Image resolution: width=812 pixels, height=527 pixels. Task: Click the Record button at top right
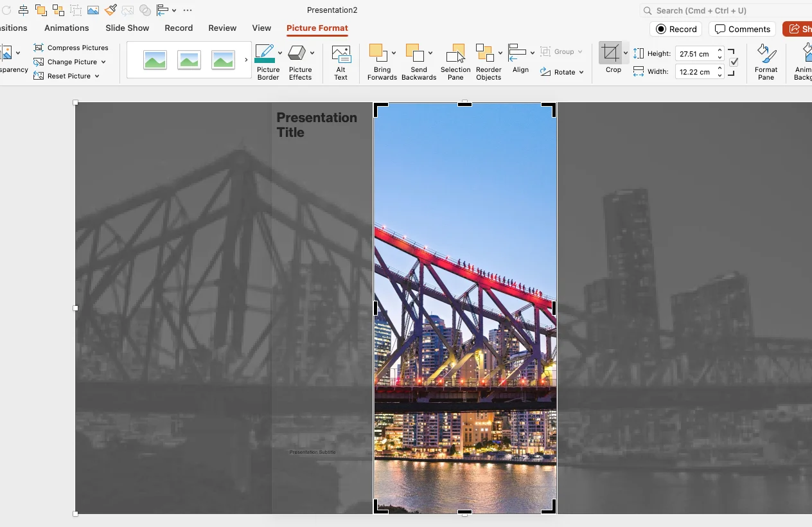(676, 29)
